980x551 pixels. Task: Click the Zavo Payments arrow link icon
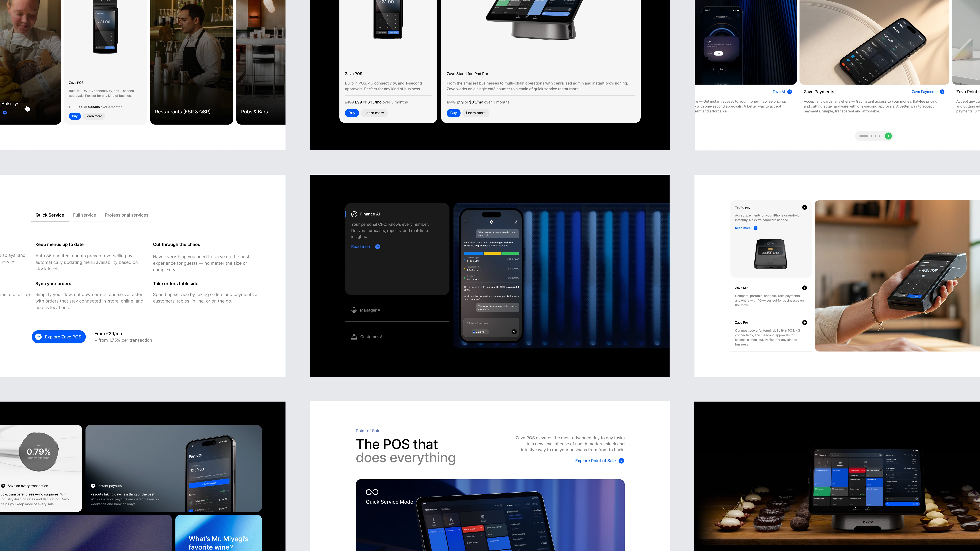pyautogui.click(x=942, y=92)
